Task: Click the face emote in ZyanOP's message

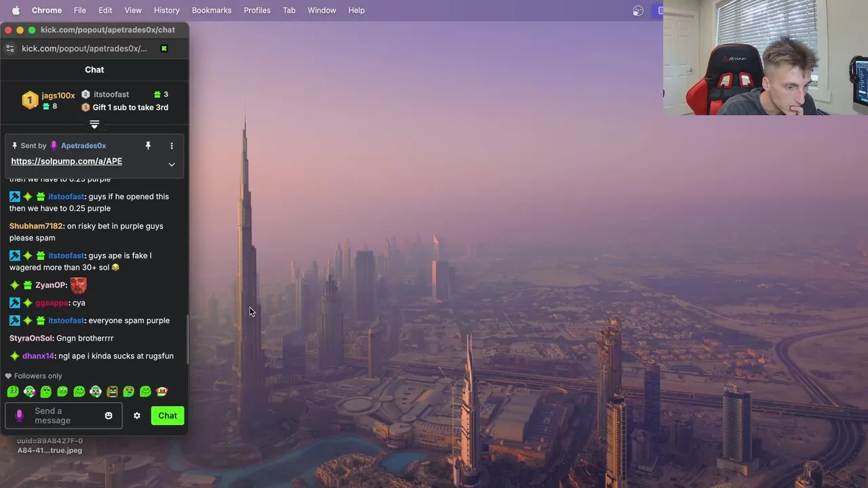Action: [78, 285]
